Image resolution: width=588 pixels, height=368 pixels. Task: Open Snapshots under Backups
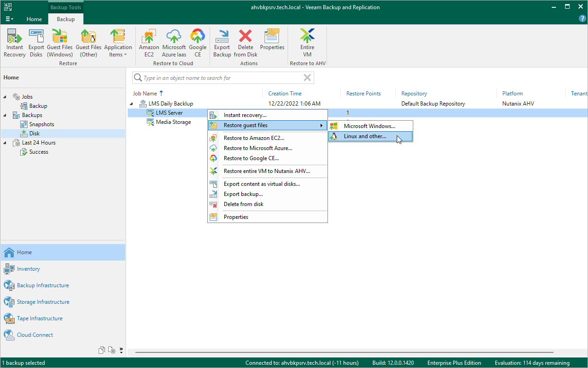point(41,124)
